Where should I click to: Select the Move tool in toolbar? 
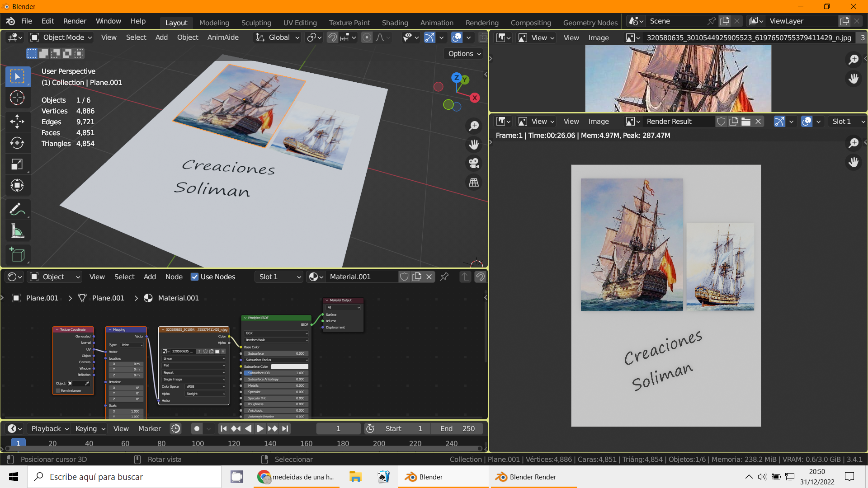(x=17, y=121)
